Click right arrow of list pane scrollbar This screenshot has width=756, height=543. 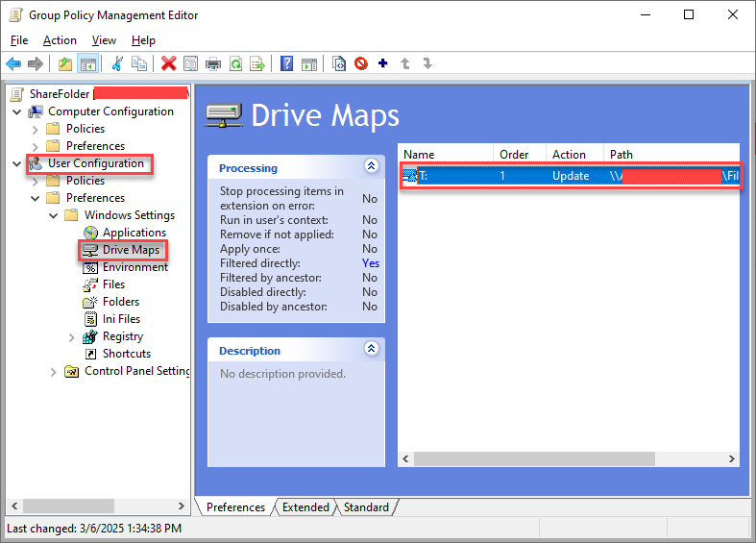731,458
